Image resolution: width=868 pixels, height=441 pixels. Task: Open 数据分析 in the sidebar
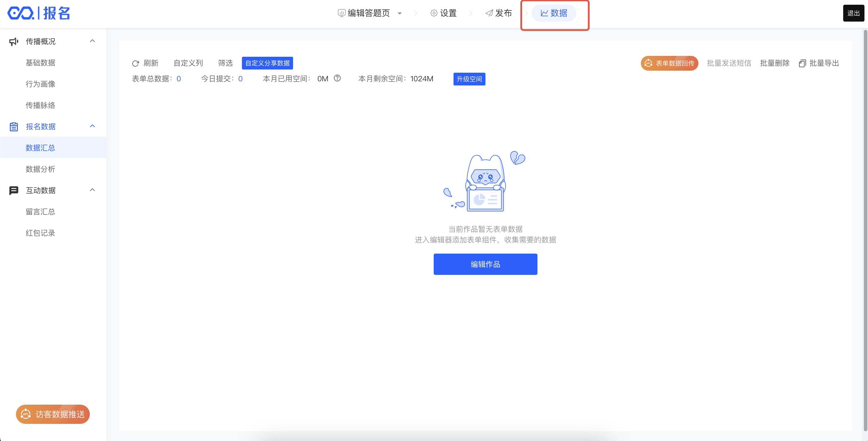[x=40, y=169]
